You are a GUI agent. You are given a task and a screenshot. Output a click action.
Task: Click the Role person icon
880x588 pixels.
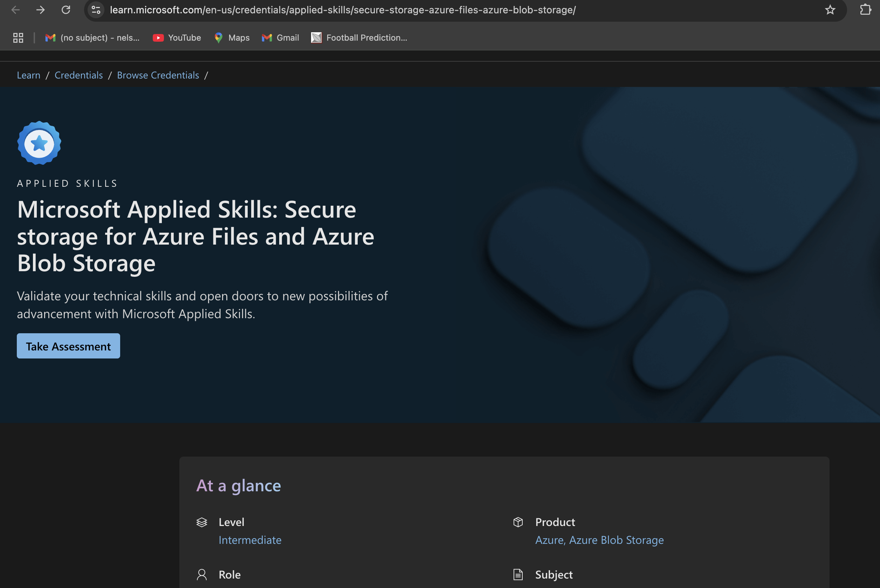tap(202, 574)
